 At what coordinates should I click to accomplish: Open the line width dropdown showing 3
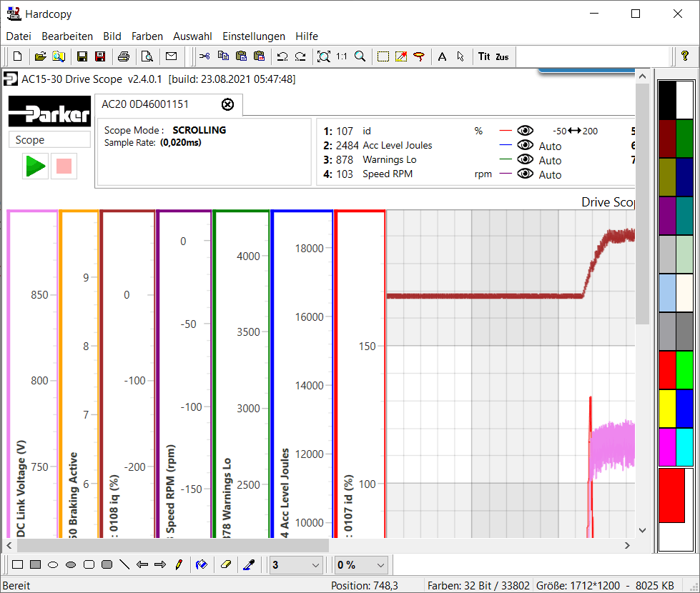[297, 565]
